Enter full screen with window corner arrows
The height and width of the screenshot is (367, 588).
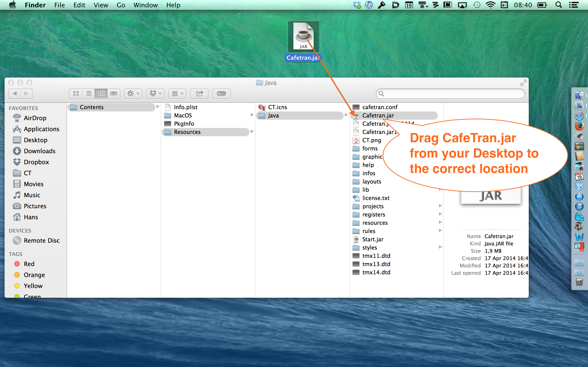[x=523, y=83]
